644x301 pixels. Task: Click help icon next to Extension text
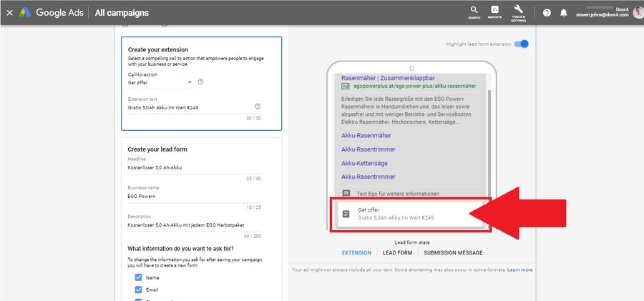pyautogui.click(x=258, y=107)
